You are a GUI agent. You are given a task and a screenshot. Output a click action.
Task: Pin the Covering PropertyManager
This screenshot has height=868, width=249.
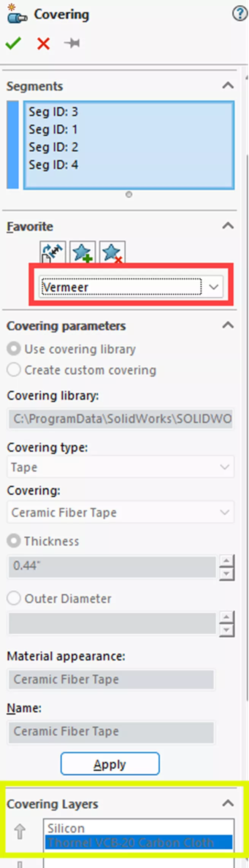pyautogui.click(x=72, y=43)
